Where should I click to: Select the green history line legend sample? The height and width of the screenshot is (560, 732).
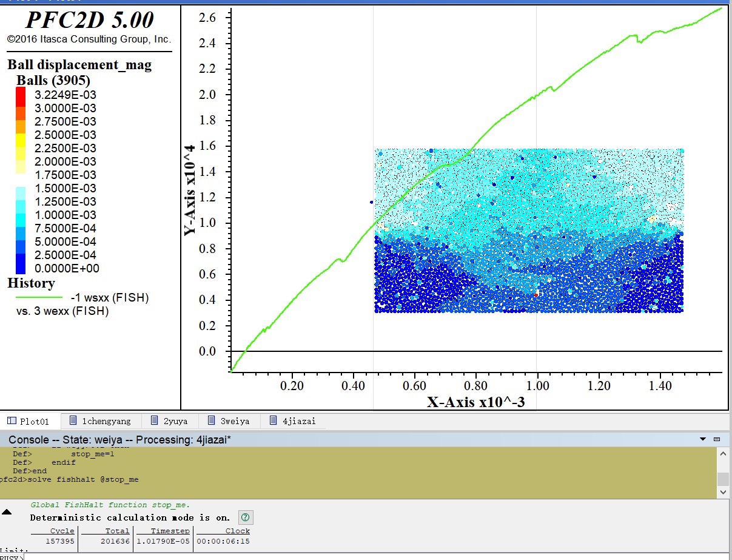39,298
